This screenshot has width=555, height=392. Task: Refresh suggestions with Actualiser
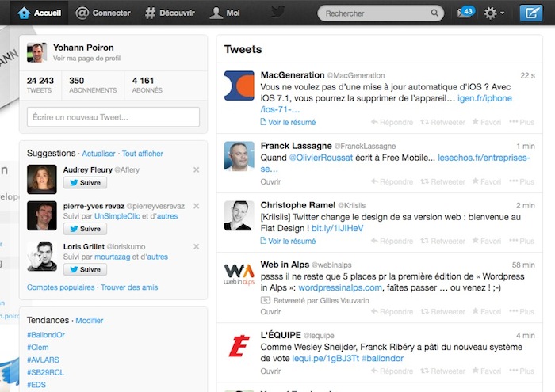[x=98, y=154]
